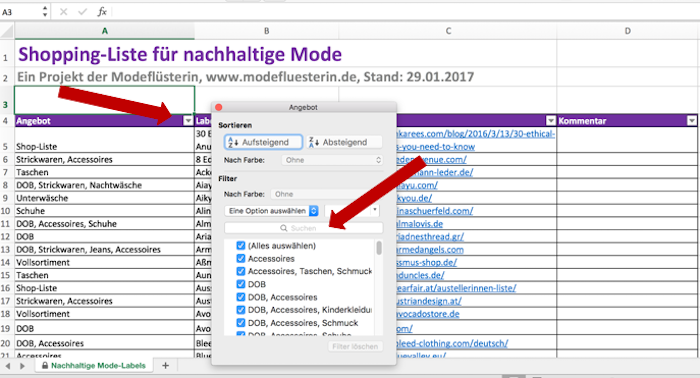Viewport: 700px width, 378px height.
Task: Open the filter value combo box arrow
Action: 375,210
